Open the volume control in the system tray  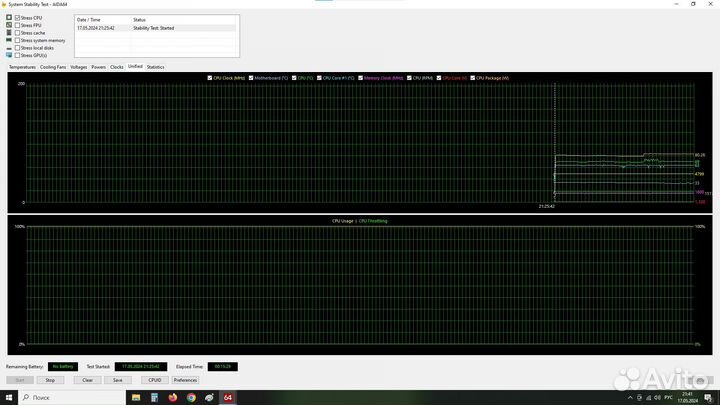(x=657, y=398)
